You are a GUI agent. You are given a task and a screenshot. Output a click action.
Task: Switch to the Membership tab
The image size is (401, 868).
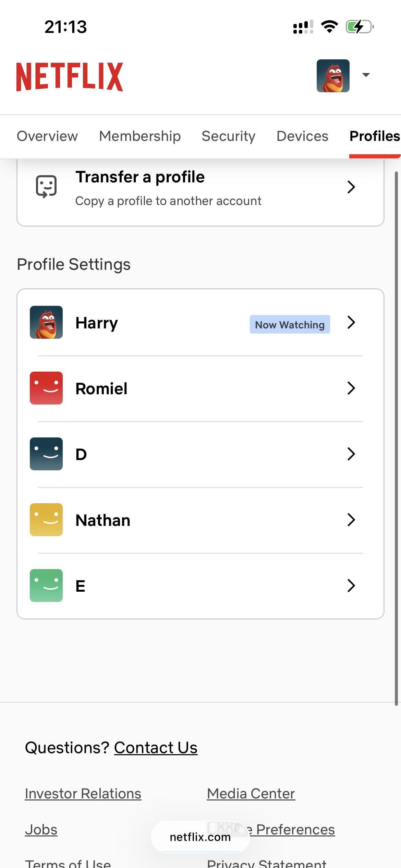[140, 136]
